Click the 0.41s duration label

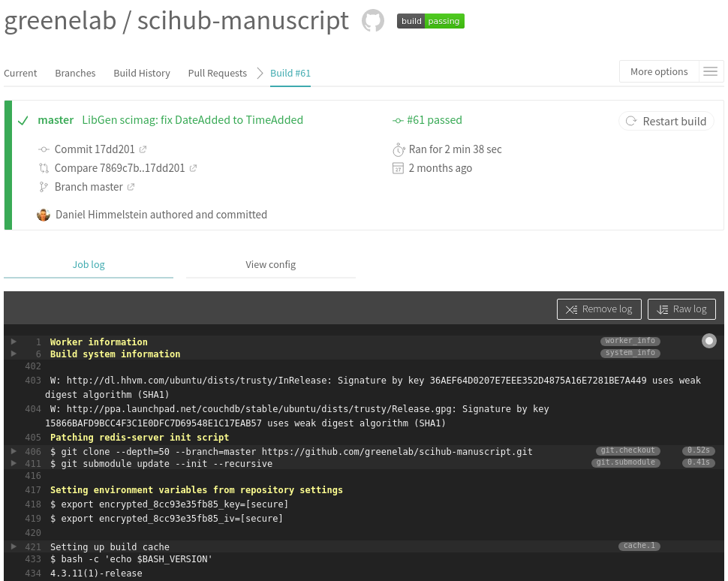pyautogui.click(x=698, y=462)
